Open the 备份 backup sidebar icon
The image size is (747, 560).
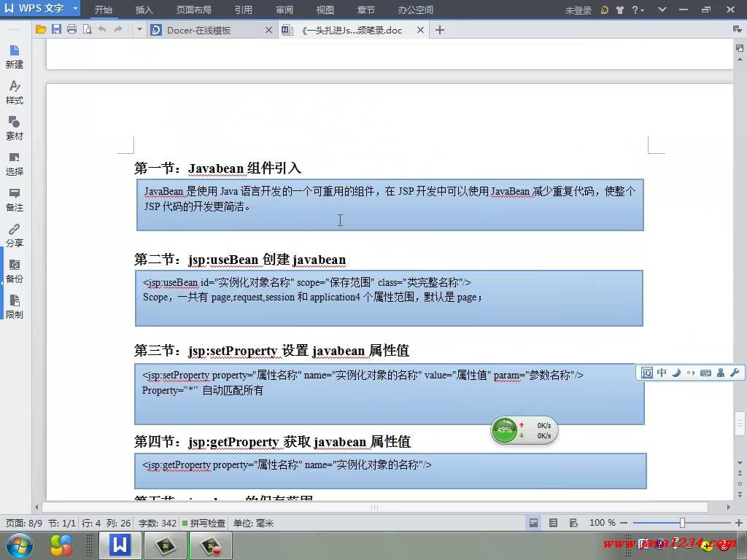[x=15, y=271]
